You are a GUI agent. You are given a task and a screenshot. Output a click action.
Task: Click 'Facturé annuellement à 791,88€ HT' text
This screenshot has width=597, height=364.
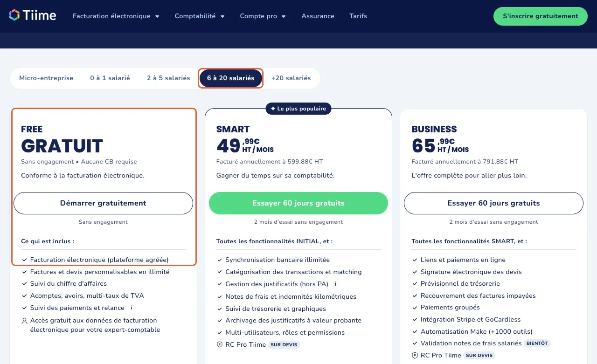point(465,162)
